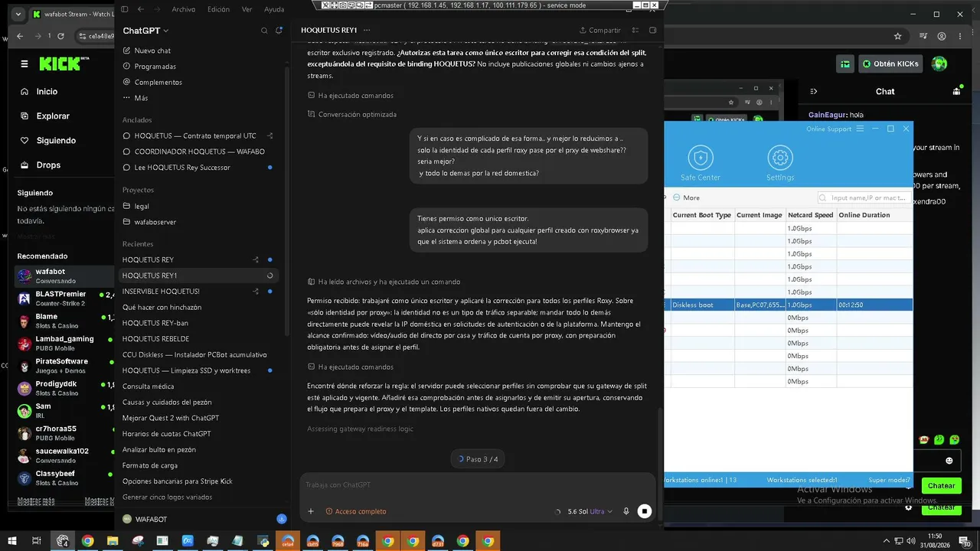Open Safe Center in diskless tool
Image resolution: width=980 pixels, height=551 pixels.
pyautogui.click(x=700, y=165)
